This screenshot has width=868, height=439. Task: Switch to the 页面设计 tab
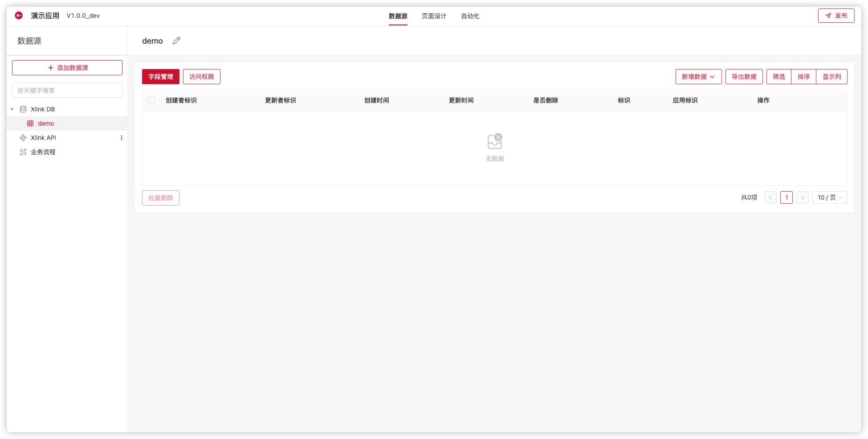(x=434, y=16)
